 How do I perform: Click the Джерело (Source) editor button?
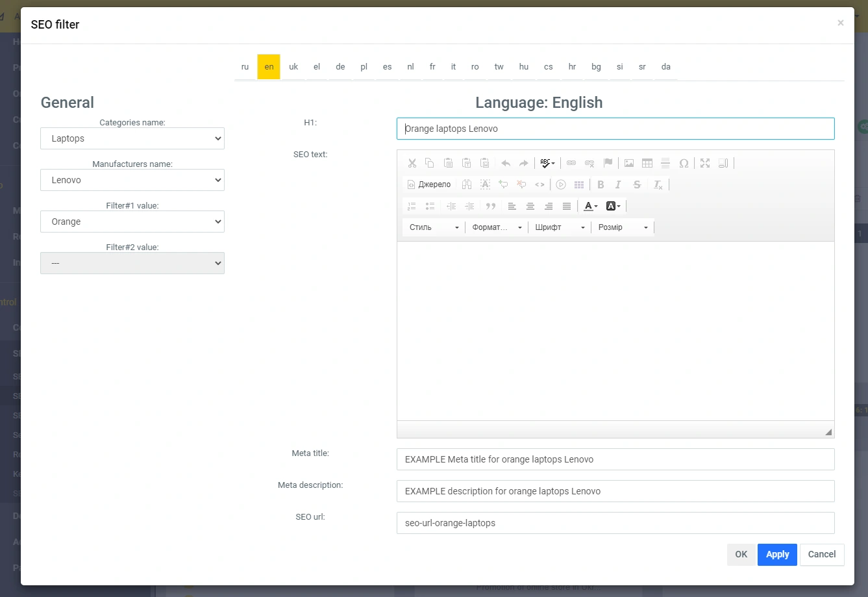[x=429, y=184]
